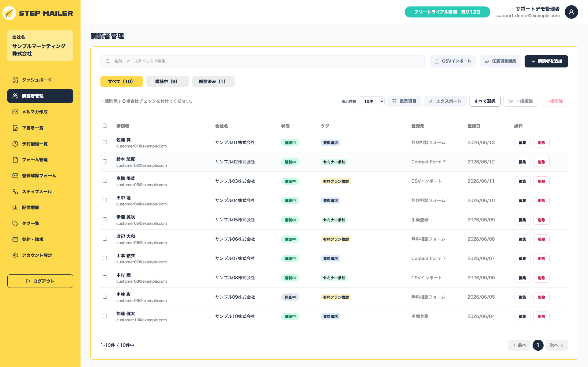Click the 購読者を追加 button
The height and width of the screenshot is (367, 588).
click(x=546, y=61)
